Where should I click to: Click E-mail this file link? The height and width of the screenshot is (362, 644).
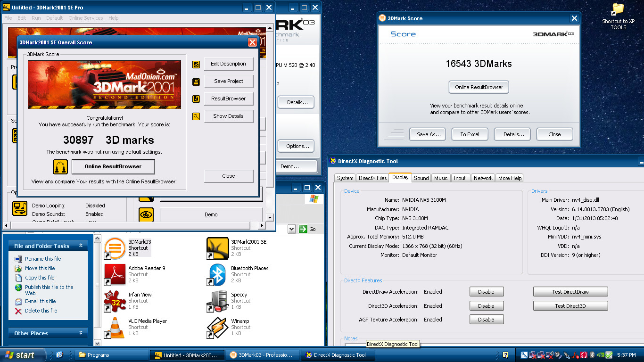[41, 301]
